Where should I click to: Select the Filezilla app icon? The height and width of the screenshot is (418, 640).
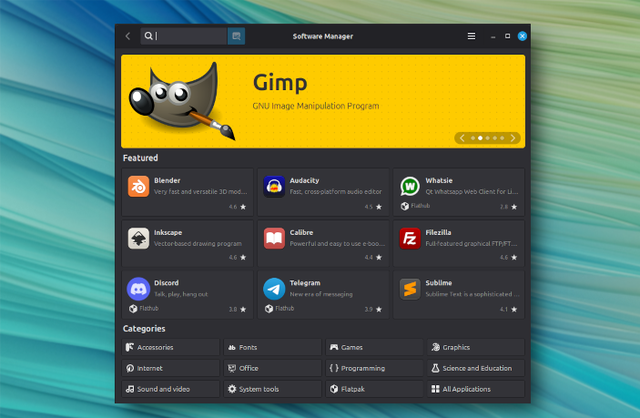point(410,238)
